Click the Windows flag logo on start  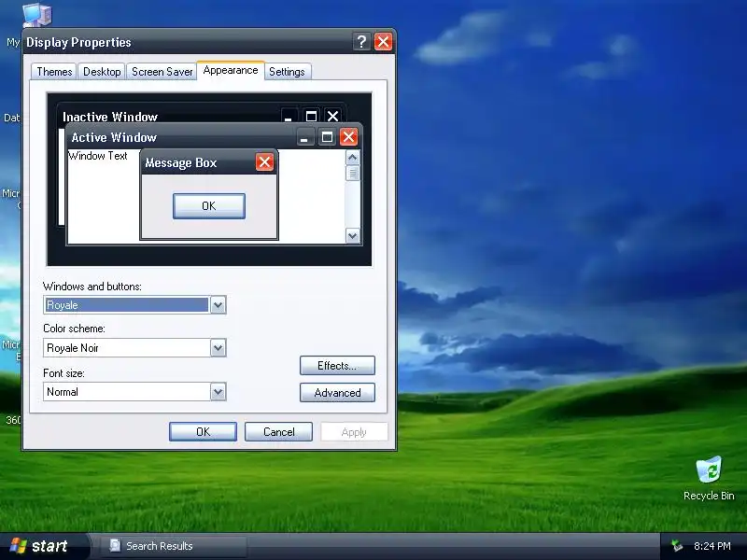(18, 546)
